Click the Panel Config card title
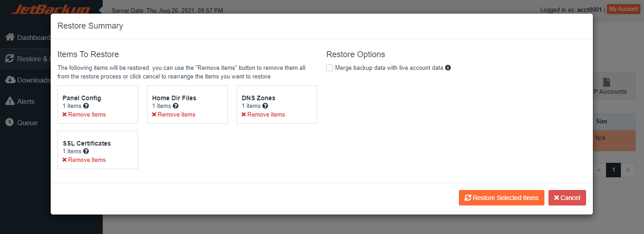This screenshot has width=644, height=234. [x=82, y=98]
